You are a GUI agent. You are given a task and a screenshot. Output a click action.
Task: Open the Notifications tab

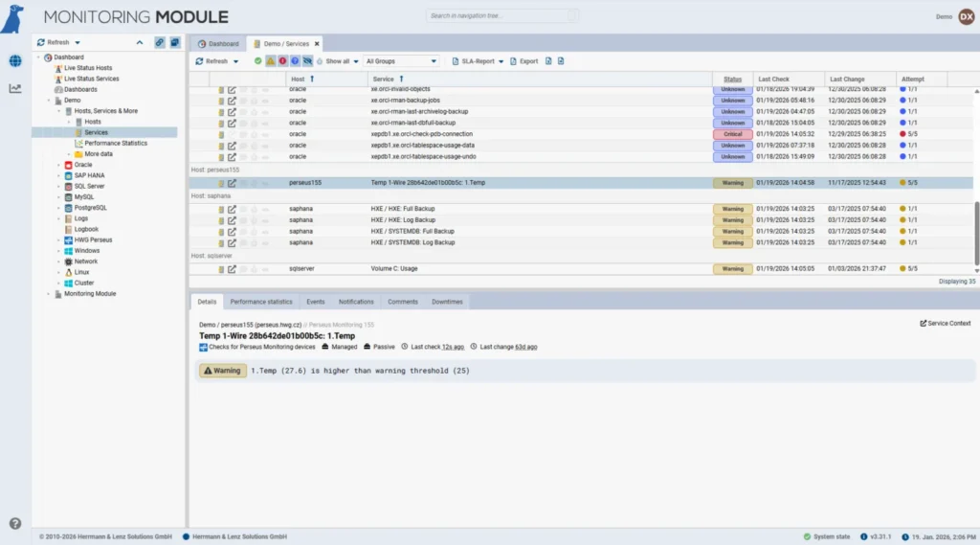pyautogui.click(x=356, y=302)
